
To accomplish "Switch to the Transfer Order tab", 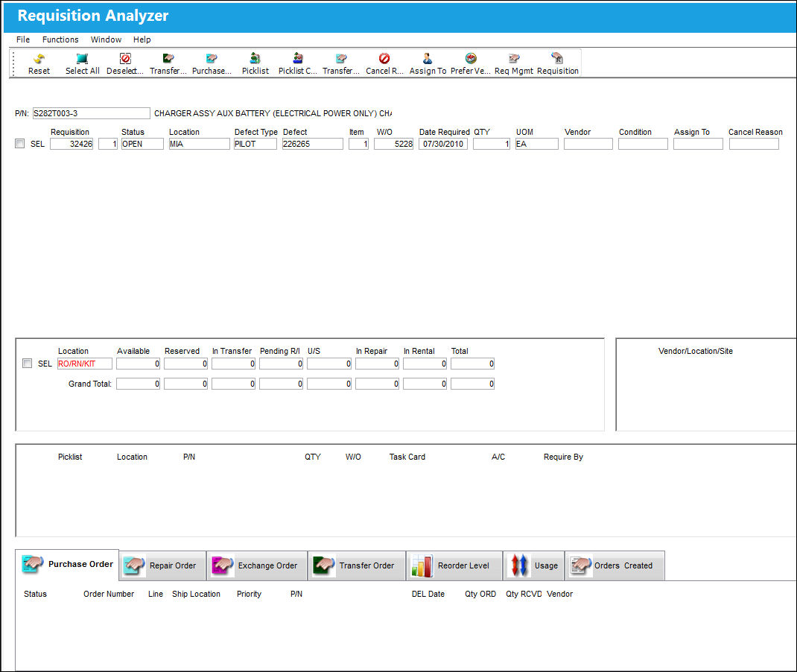I will pyautogui.click(x=357, y=565).
